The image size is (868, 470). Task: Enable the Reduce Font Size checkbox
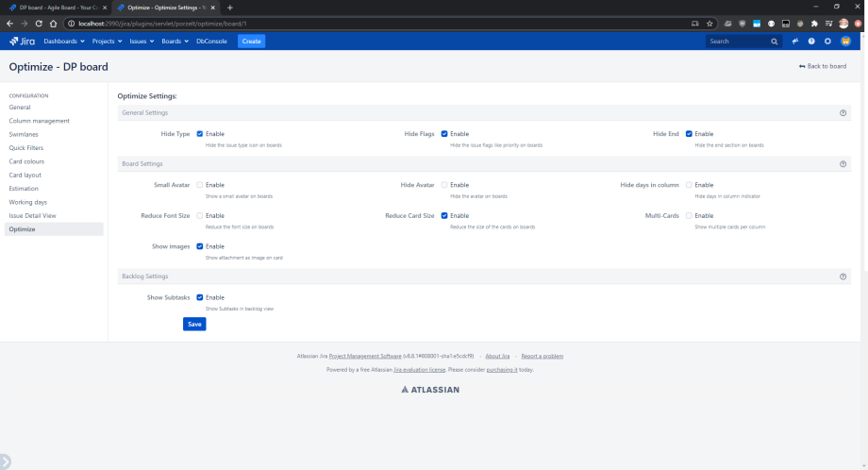(200, 216)
